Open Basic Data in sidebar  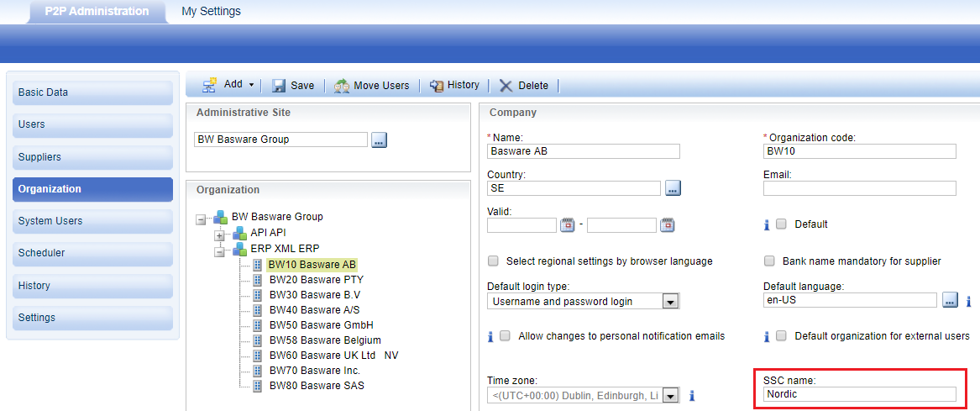(92, 92)
